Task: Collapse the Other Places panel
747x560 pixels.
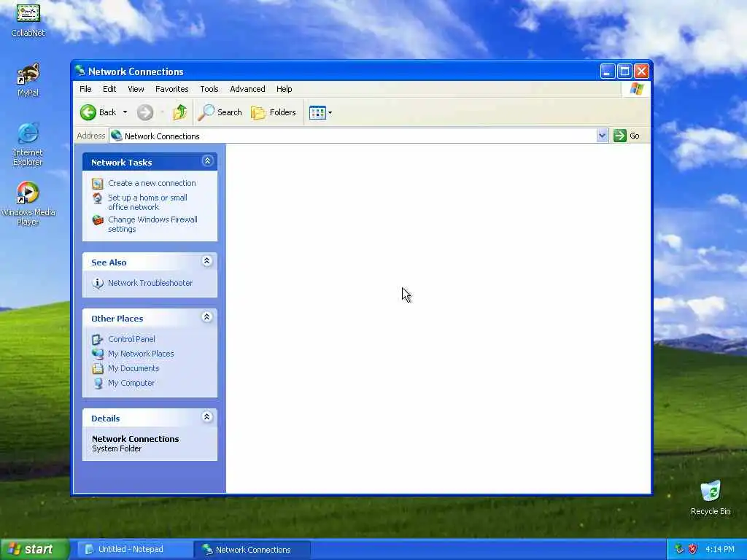Action: coord(206,317)
